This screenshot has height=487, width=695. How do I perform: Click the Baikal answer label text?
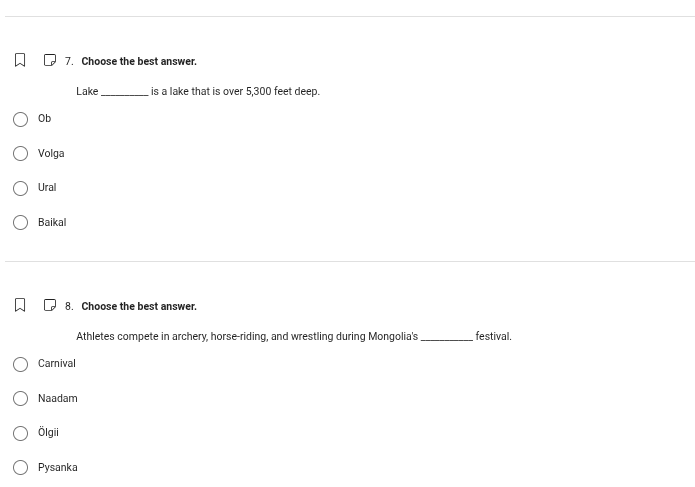(x=52, y=223)
